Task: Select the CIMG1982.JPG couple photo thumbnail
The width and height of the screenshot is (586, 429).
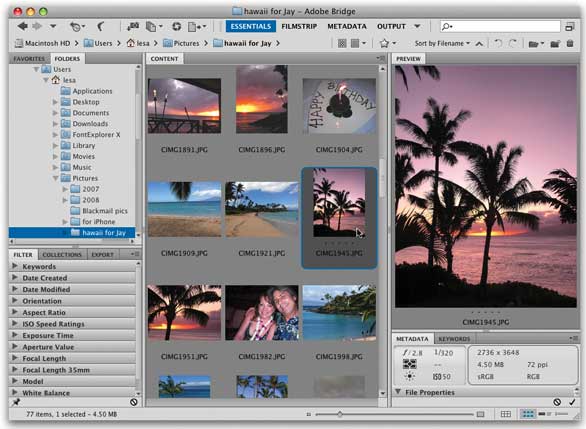Action: pos(262,313)
